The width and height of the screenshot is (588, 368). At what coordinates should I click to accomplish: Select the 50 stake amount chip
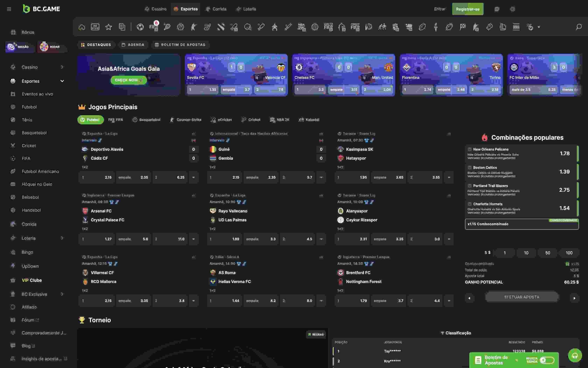click(547, 253)
